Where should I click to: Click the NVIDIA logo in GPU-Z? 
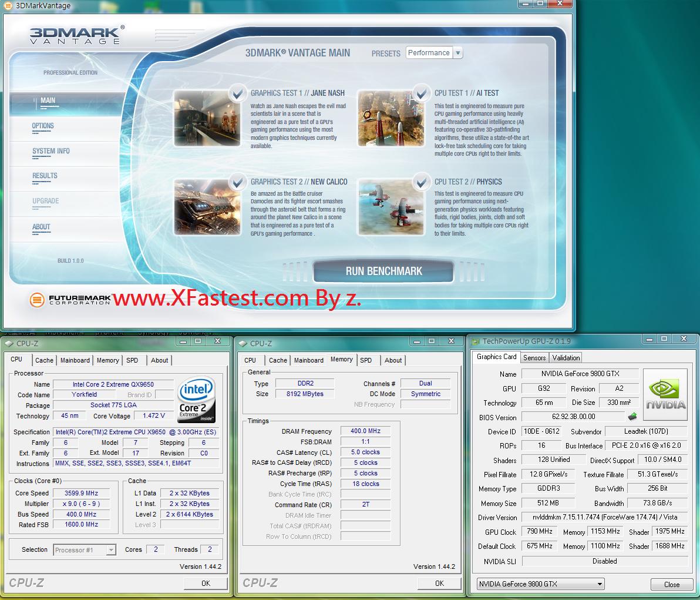coord(665,394)
